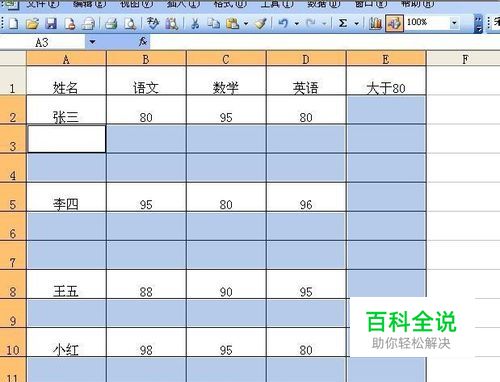The width and height of the screenshot is (500, 382).
Task: Click cell containing 张三
Action: click(x=66, y=110)
